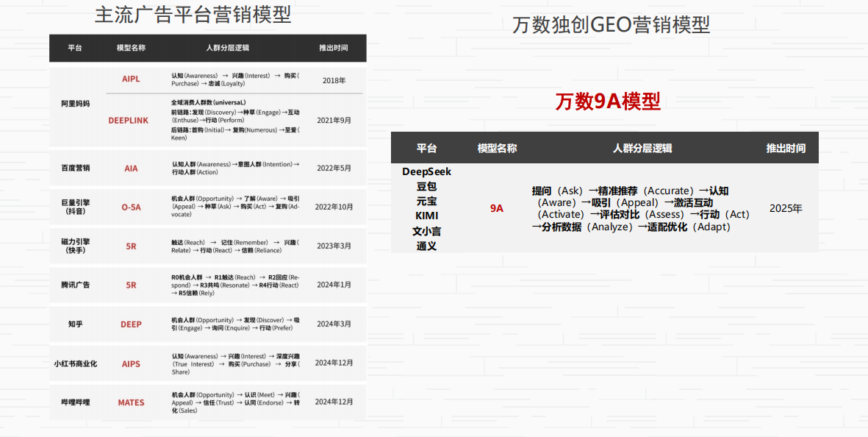
Task: Click the AIA model name
Action: [x=132, y=168]
